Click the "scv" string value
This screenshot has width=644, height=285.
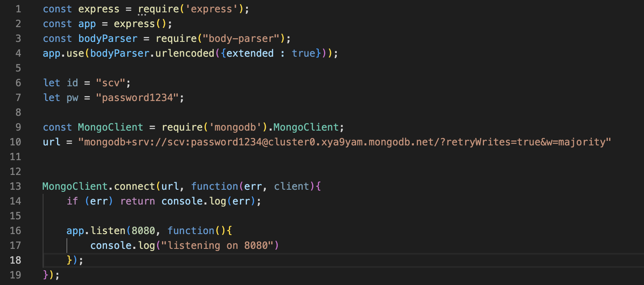111,83
